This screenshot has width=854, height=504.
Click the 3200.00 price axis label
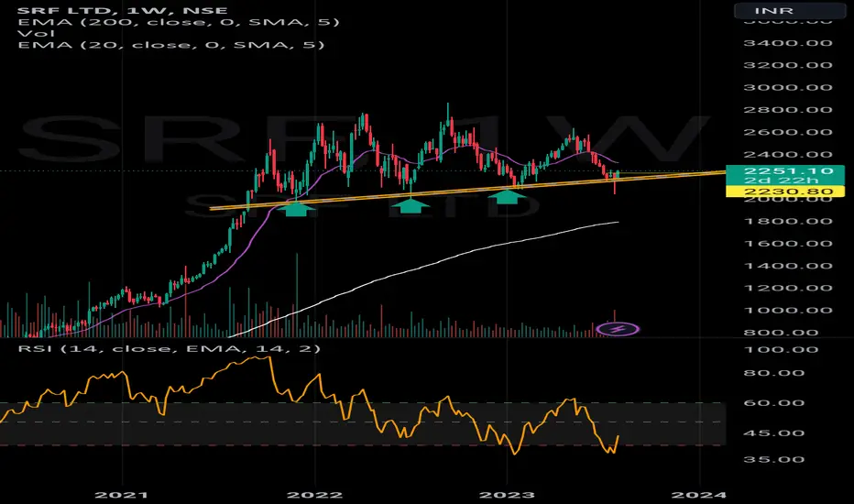click(788, 65)
